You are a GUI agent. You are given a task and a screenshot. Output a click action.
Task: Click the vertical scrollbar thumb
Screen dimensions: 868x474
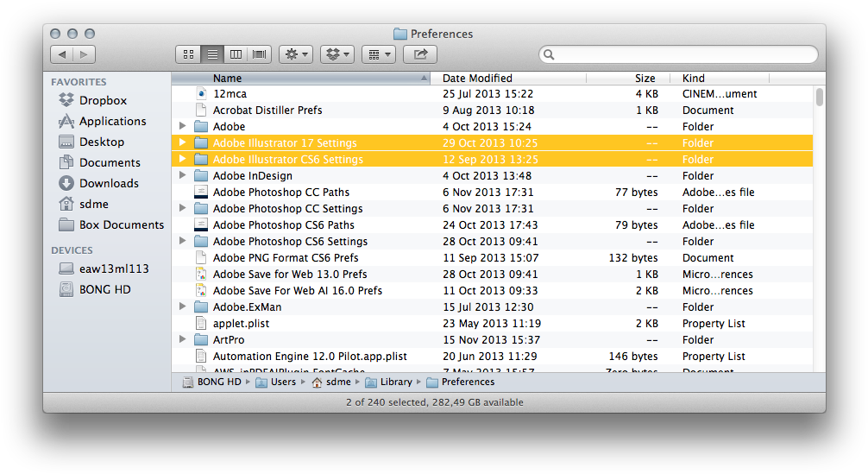820,97
